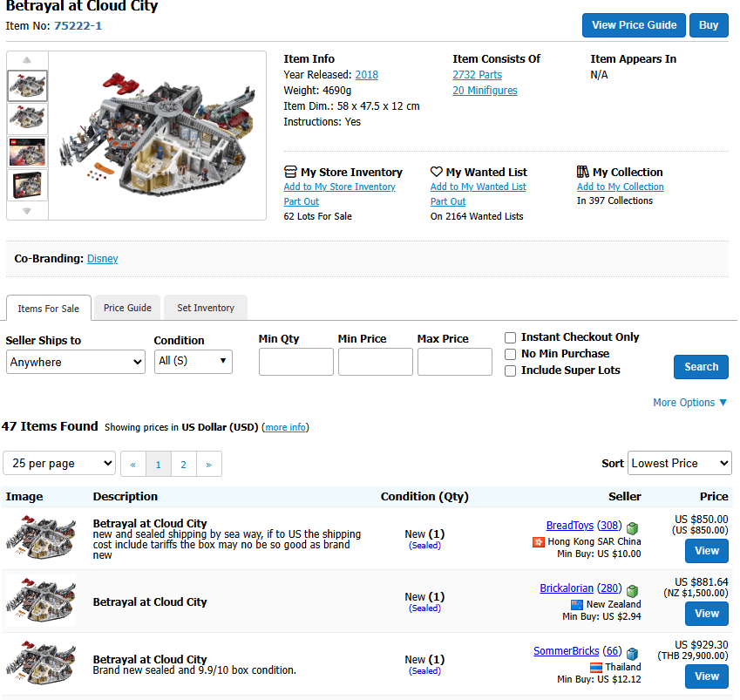Toggle Include Super Lots checkbox
The image size is (740, 700).
[x=510, y=370]
